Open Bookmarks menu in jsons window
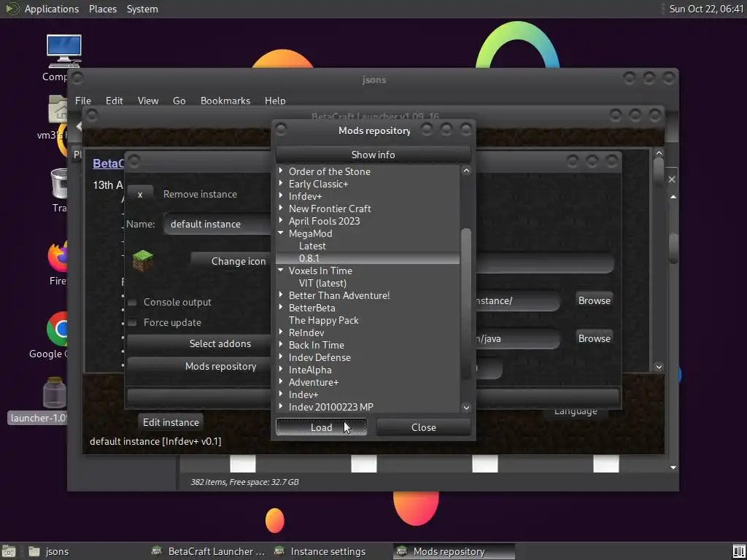747x560 pixels. [x=225, y=101]
